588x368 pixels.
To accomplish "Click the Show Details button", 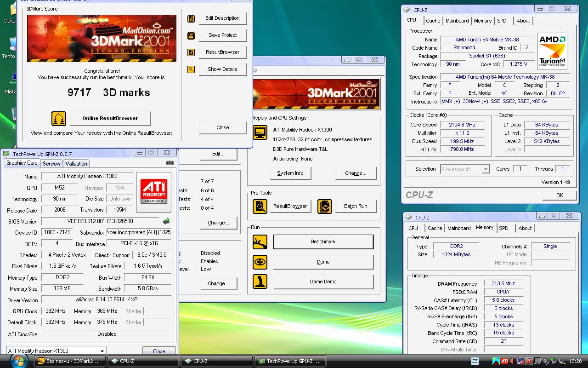I will [222, 69].
